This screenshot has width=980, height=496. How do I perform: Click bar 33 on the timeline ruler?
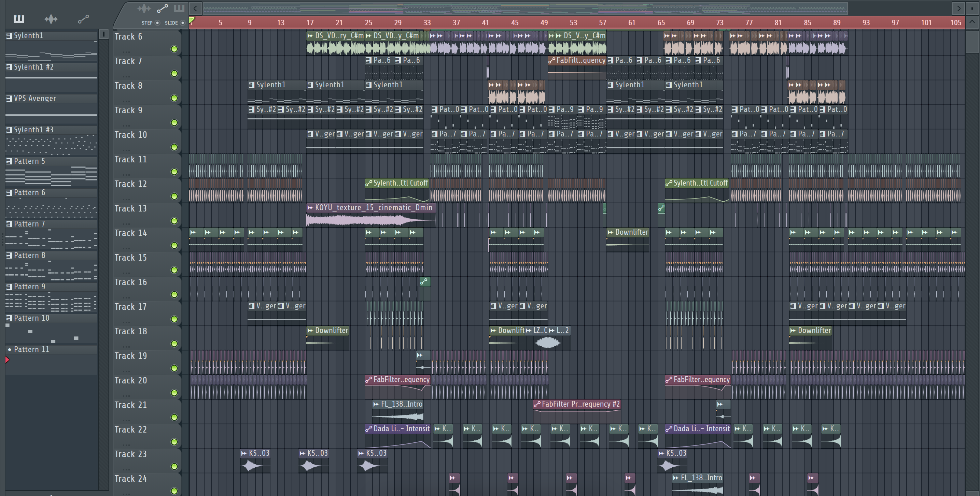427,23
